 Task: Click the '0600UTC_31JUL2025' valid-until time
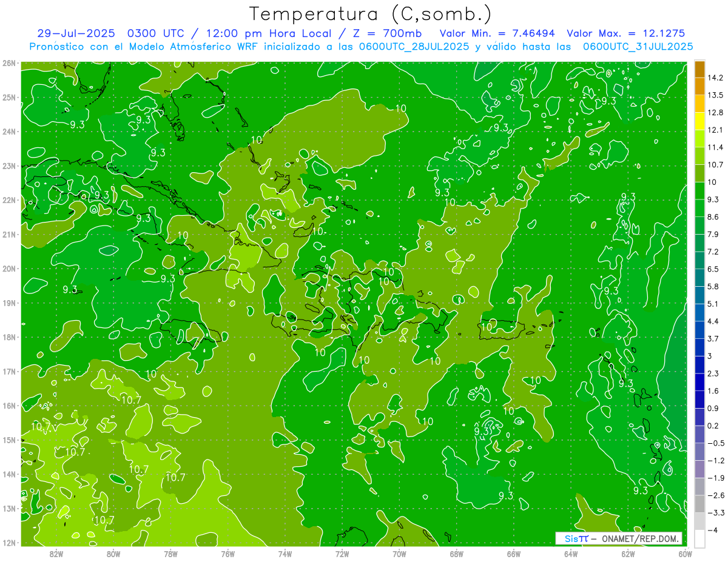click(x=637, y=46)
